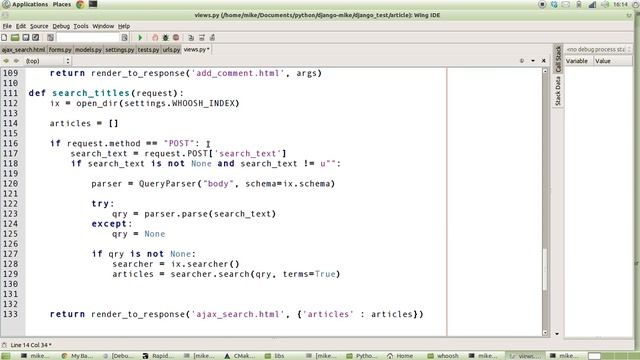640x360 pixels.
Task: Open the Edit menu
Action: (x=21, y=26)
